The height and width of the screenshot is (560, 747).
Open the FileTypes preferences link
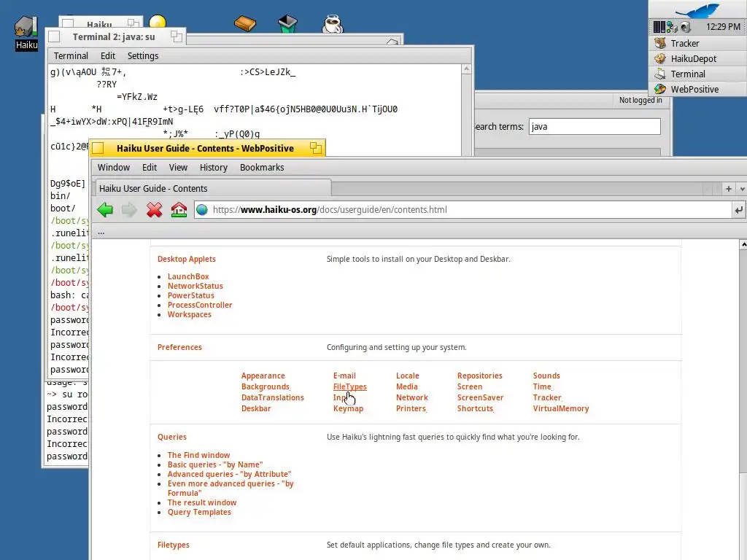(x=349, y=386)
